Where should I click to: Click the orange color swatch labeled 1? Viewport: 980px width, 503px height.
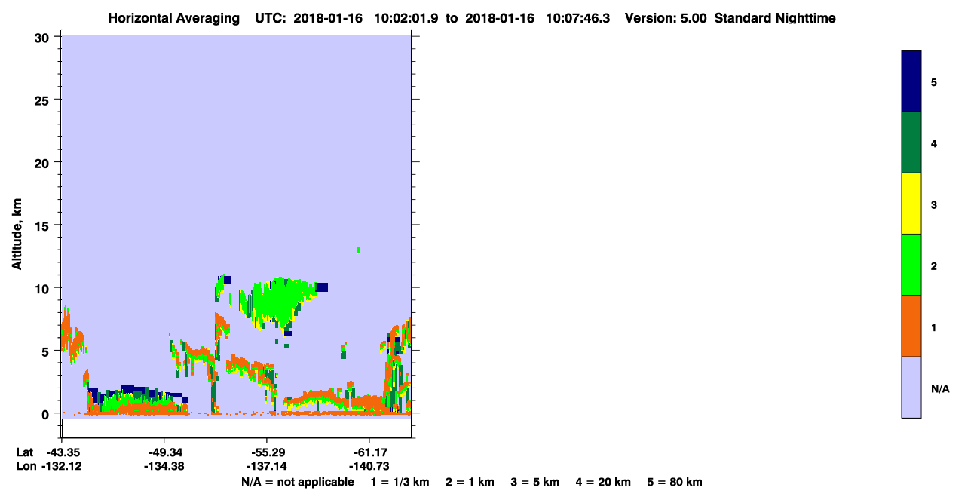911,326
